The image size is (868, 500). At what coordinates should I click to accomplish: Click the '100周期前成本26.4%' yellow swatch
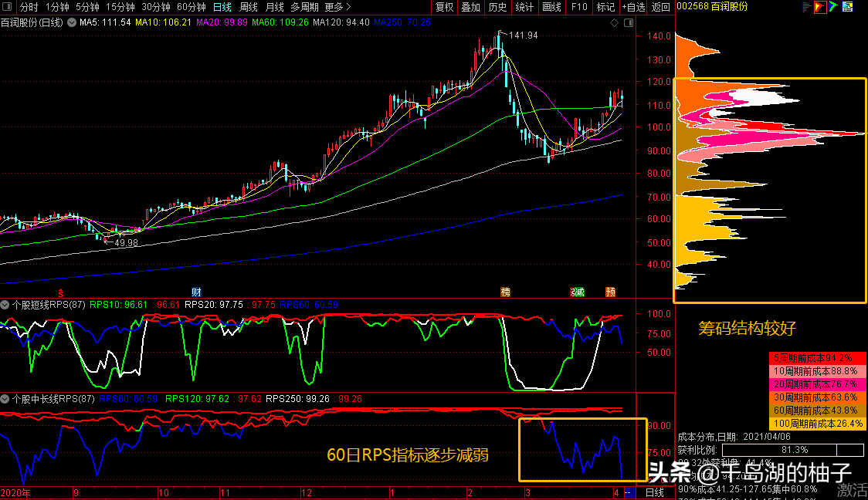818,424
